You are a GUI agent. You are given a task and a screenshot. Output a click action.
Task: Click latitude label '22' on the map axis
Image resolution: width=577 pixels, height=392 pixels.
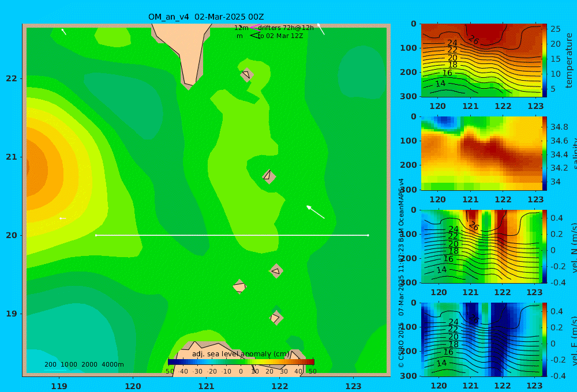coord(12,78)
